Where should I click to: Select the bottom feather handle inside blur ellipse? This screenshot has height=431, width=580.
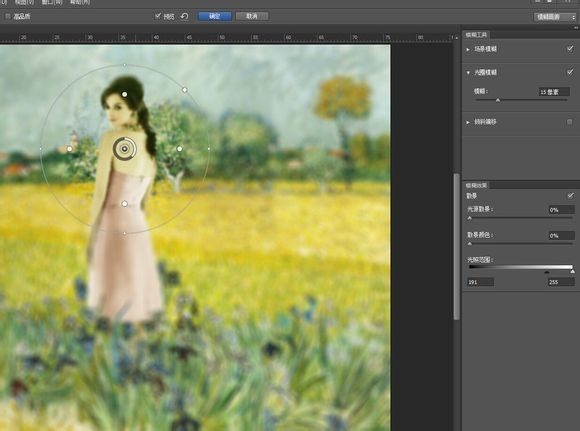pyautogui.click(x=125, y=203)
